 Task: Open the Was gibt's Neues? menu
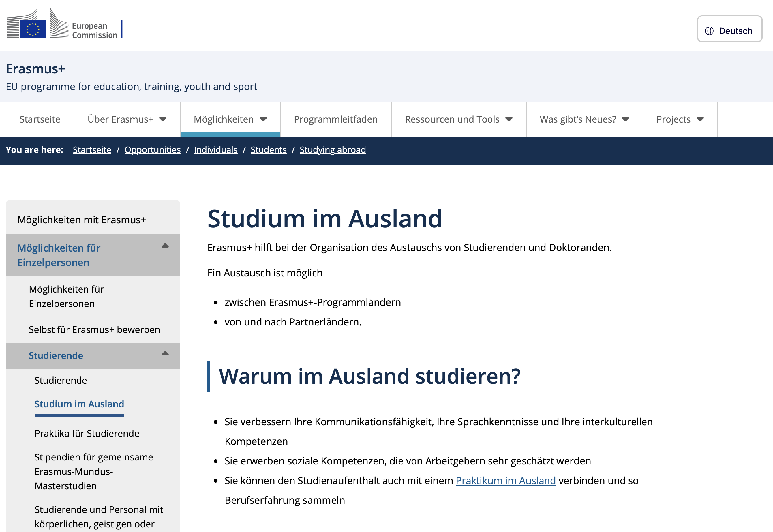(584, 119)
